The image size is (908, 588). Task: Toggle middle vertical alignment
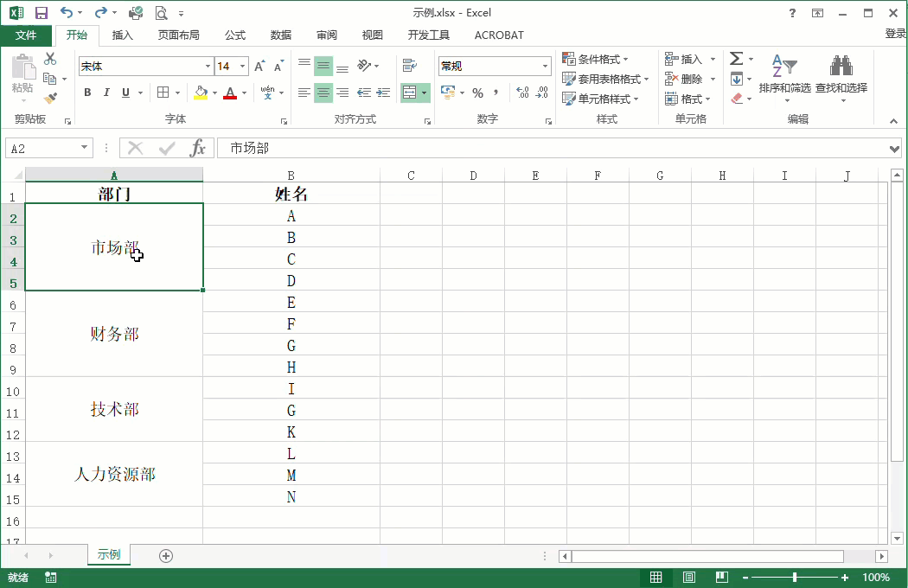click(x=323, y=66)
